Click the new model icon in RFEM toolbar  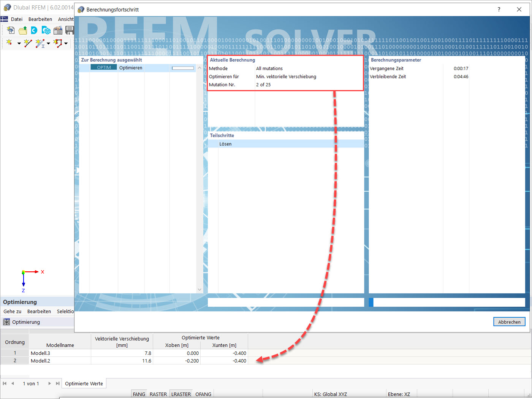(11, 30)
